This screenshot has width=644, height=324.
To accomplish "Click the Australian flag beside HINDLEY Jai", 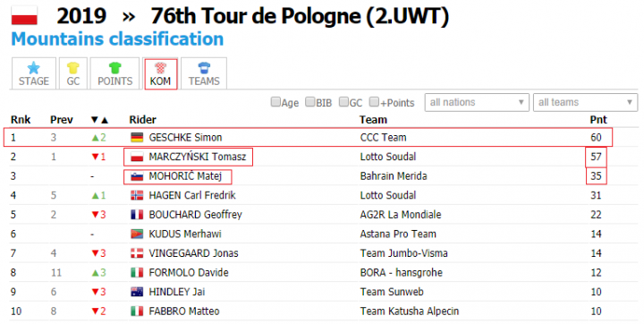I will coord(137,292).
